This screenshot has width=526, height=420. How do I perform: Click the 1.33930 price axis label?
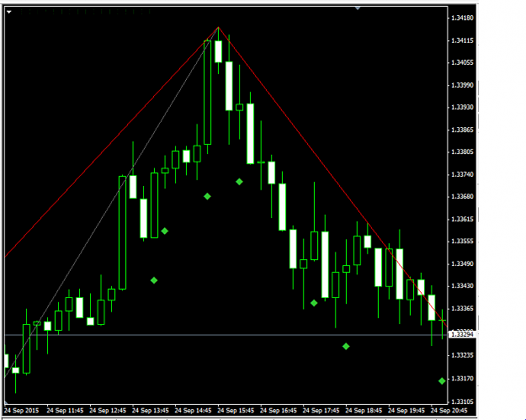tap(463, 107)
